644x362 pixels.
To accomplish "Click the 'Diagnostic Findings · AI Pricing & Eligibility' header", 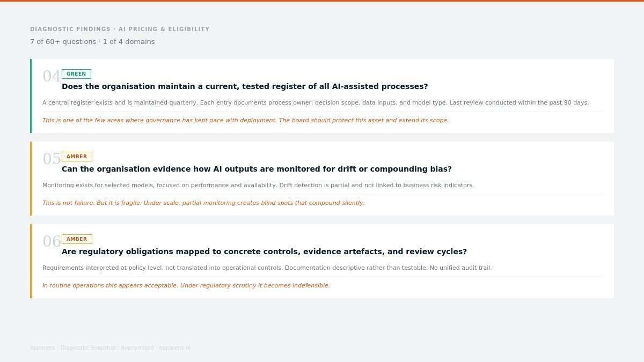I will (x=120, y=29).
